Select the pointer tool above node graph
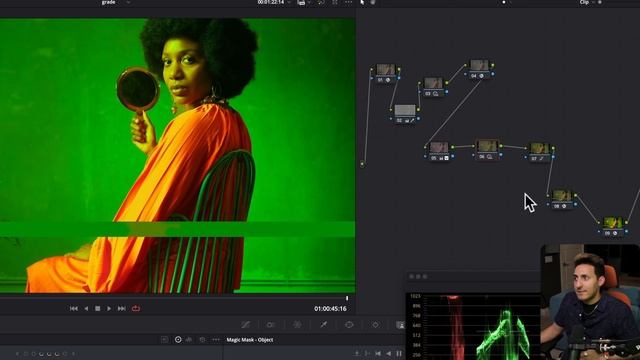This screenshot has width=640, height=360. click(362, 2)
